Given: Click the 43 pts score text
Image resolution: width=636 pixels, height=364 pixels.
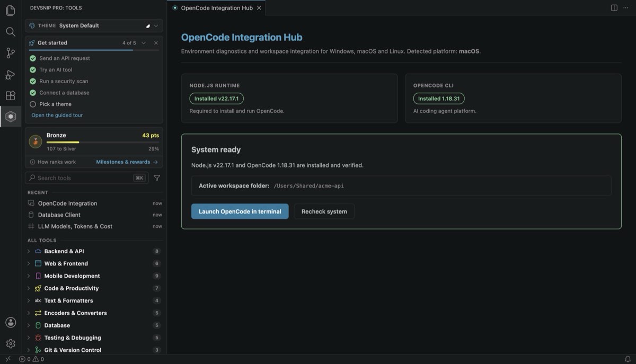Looking at the screenshot, I should click(151, 135).
